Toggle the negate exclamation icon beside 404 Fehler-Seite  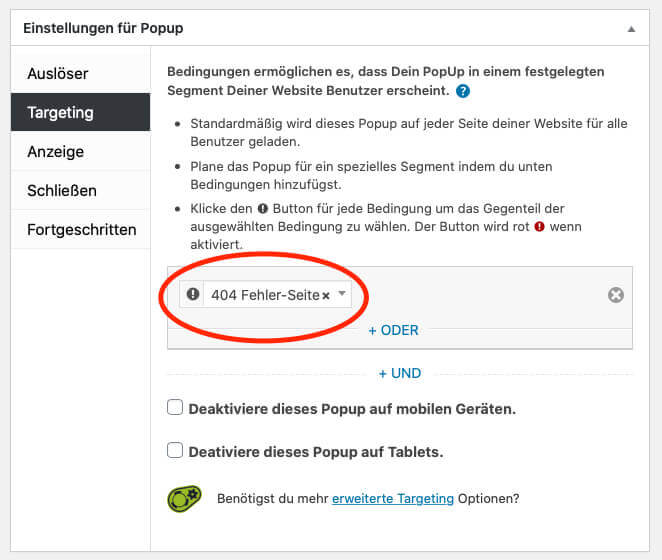tap(193, 294)
